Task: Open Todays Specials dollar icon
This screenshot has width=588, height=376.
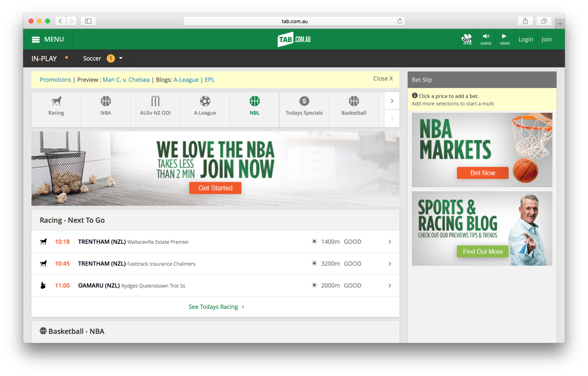Action: [304, 101]
